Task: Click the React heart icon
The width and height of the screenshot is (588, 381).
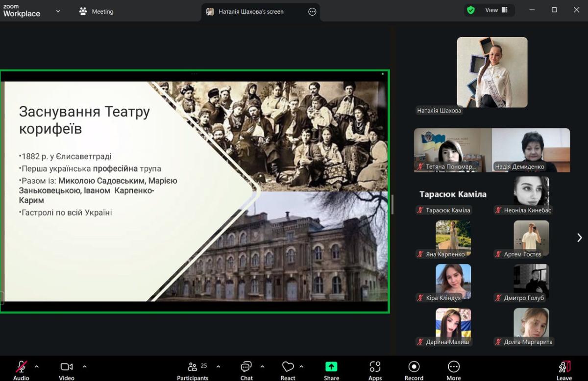Action: 288,367
